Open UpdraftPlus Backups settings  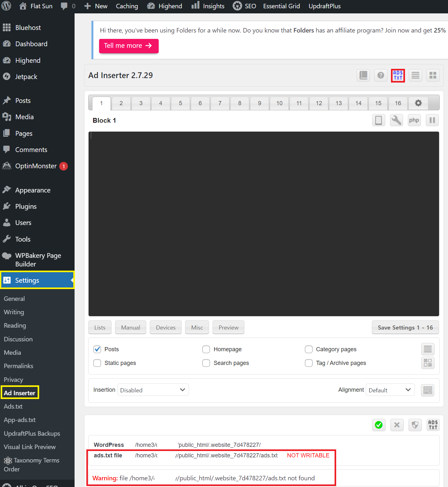[32, 433]
